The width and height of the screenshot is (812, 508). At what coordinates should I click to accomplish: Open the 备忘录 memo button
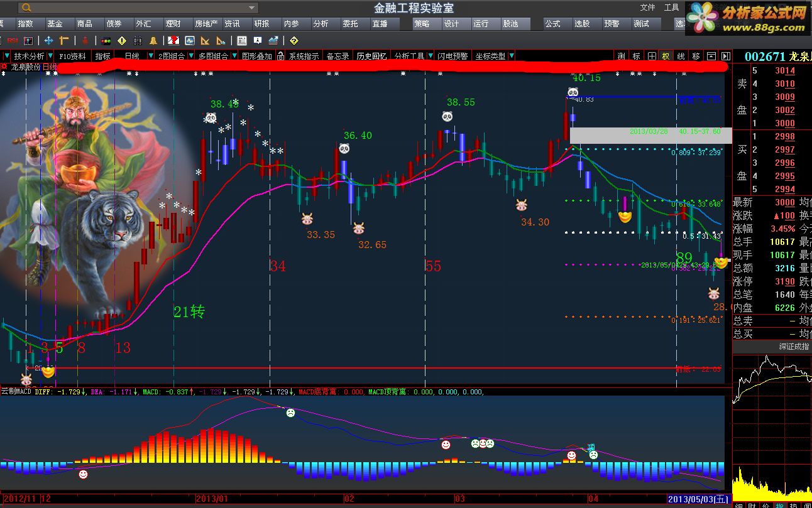337,56
